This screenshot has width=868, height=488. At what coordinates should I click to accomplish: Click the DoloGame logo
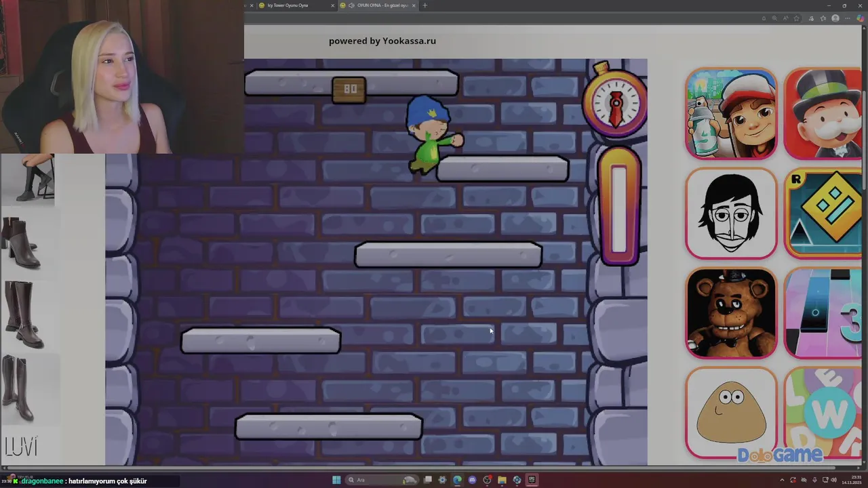780,455
